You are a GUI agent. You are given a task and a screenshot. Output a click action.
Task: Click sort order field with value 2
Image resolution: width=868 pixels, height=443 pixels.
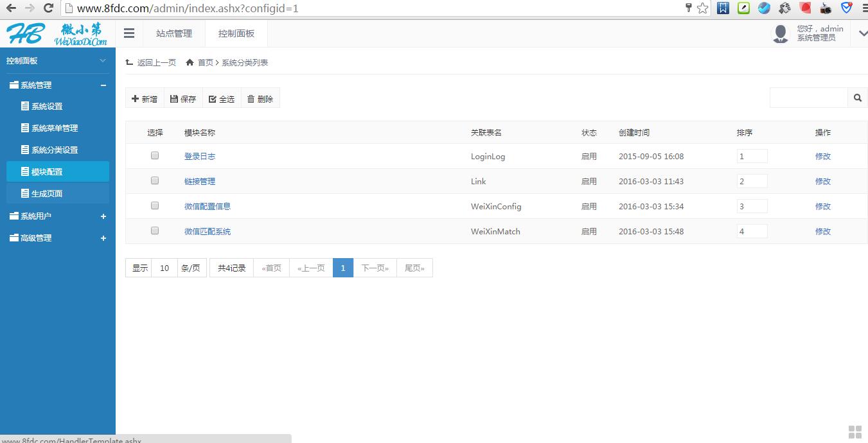(x=752, y=181)
